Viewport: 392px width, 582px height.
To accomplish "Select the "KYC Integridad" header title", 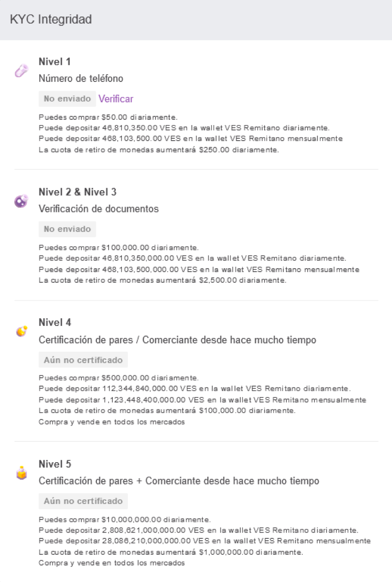I will pyautogui.click(x=51, y=19).
